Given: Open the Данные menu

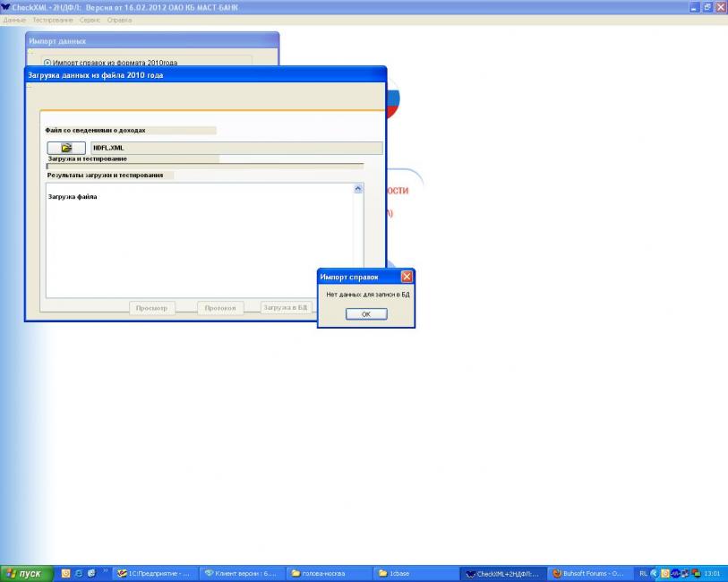Looking at the screenshot, I should [14, 20].
